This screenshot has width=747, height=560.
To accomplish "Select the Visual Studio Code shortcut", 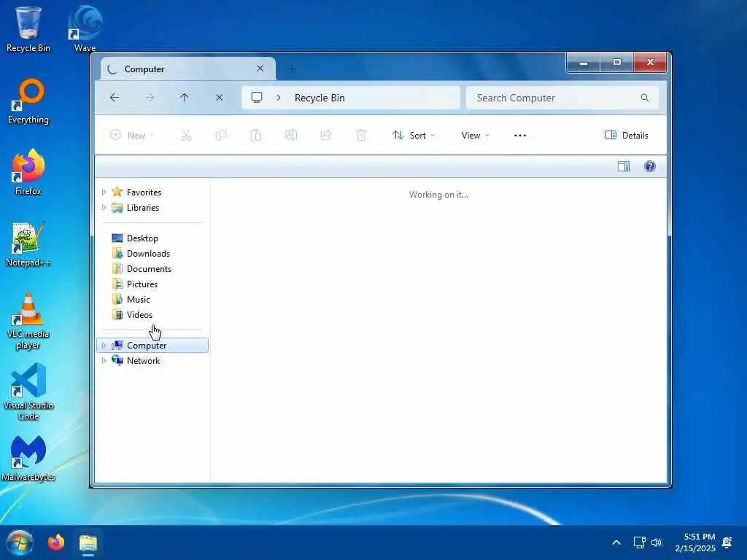I will click(x=28, y=392).
